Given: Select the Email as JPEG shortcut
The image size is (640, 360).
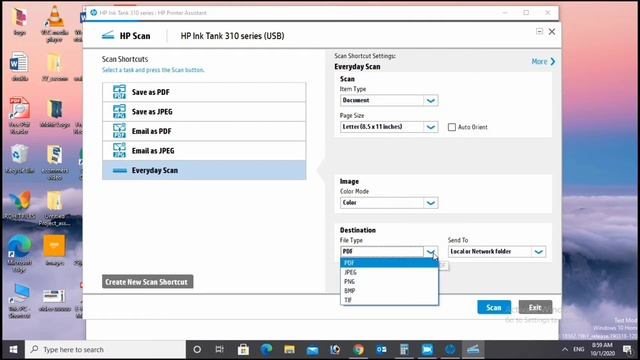Looking at the screenshot, I should [204, 151].
